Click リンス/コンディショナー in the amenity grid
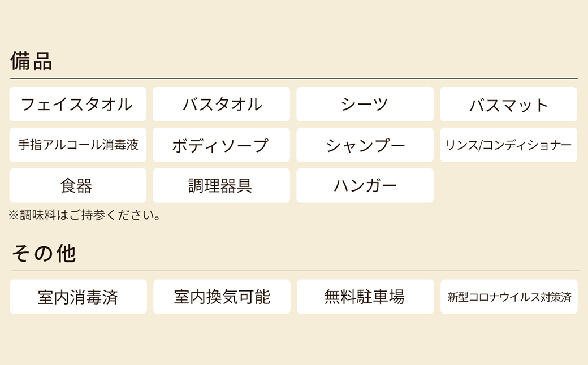 click(x=508, y=145)
